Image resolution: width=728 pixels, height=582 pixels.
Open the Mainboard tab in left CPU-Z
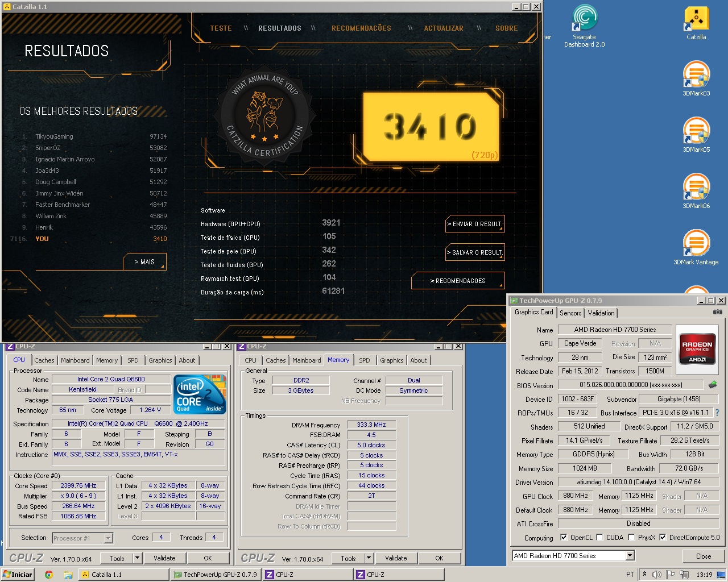(75, 360)
